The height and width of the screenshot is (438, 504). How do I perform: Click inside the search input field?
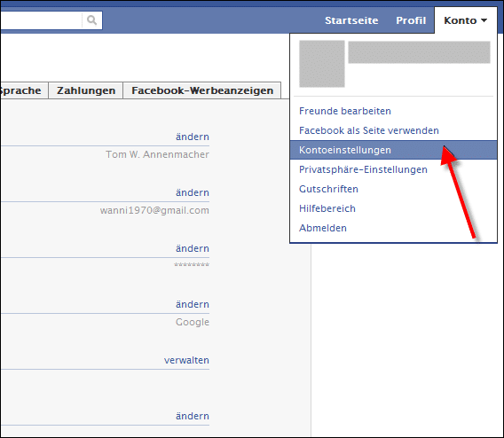pyautogui.click(x=41, y=20)
